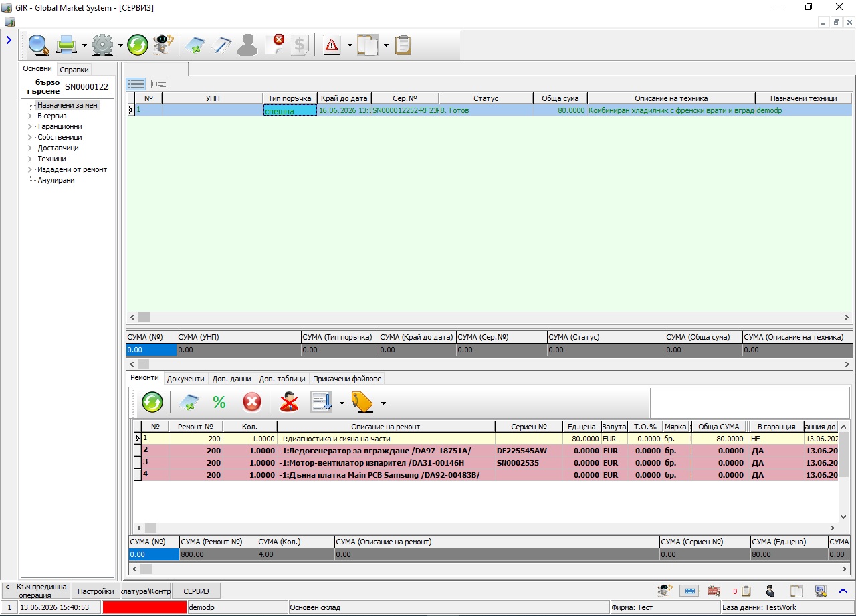Expand the 'В сервиз' tree node

[30, 116]
